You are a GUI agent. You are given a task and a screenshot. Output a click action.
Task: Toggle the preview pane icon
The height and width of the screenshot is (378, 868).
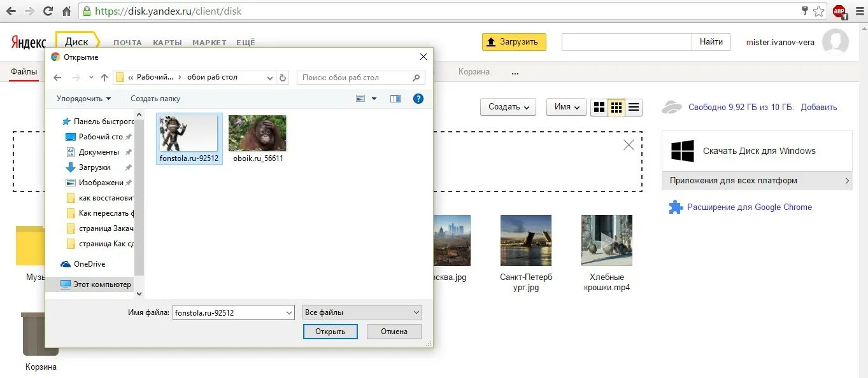(x=395, y=99)
